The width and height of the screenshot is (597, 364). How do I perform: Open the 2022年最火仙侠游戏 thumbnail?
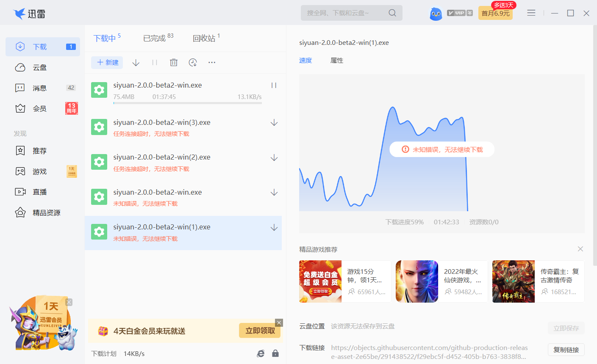417,281
